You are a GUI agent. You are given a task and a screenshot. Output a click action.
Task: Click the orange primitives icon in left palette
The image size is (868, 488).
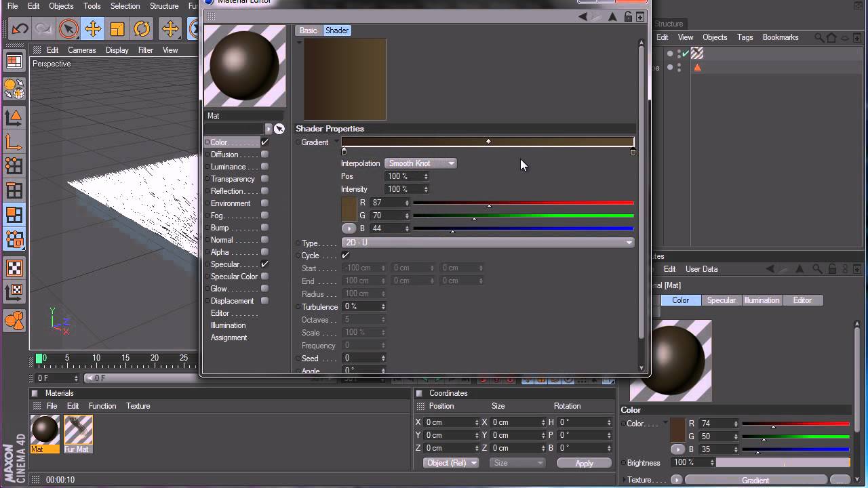point(14,321)
